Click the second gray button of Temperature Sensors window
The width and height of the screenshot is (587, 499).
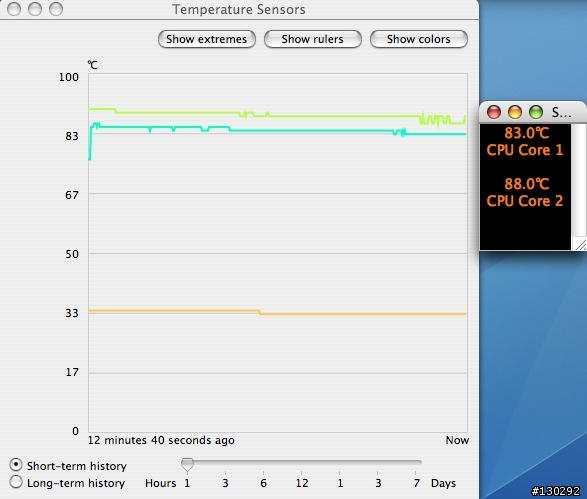coord(35,9)
